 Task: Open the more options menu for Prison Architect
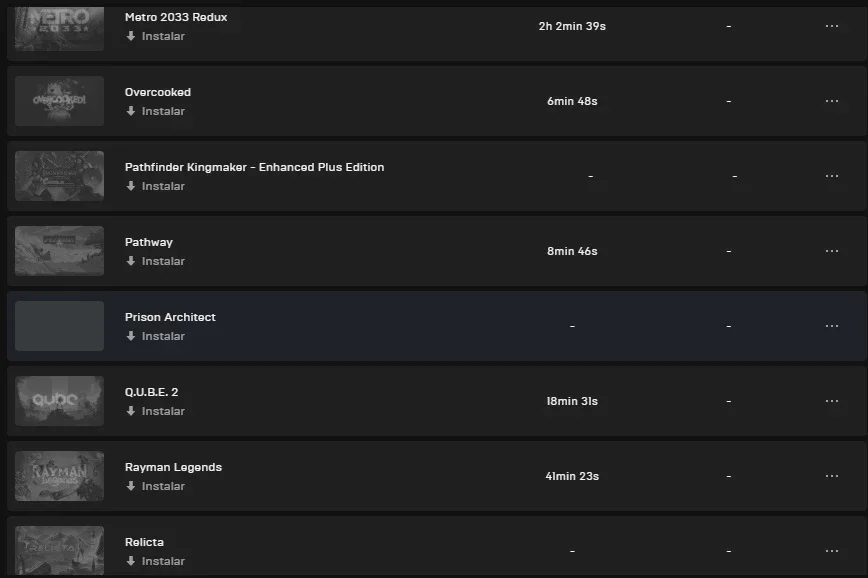(x=831, y=326)
